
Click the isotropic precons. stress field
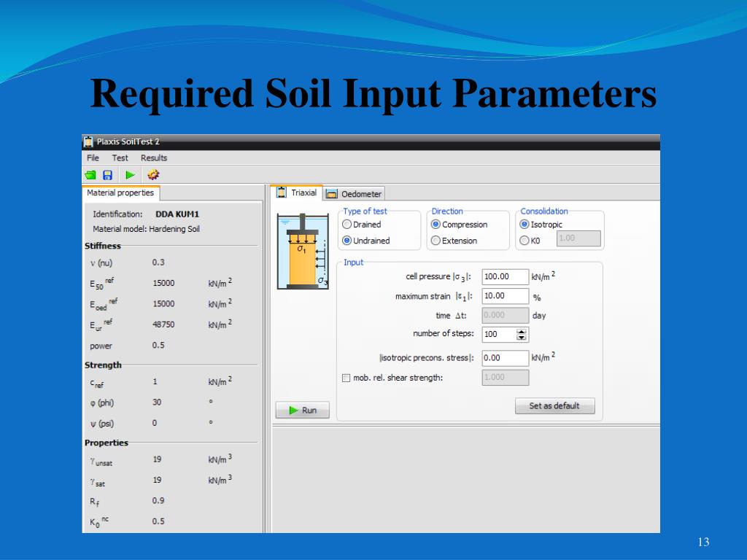pos(505,357)
